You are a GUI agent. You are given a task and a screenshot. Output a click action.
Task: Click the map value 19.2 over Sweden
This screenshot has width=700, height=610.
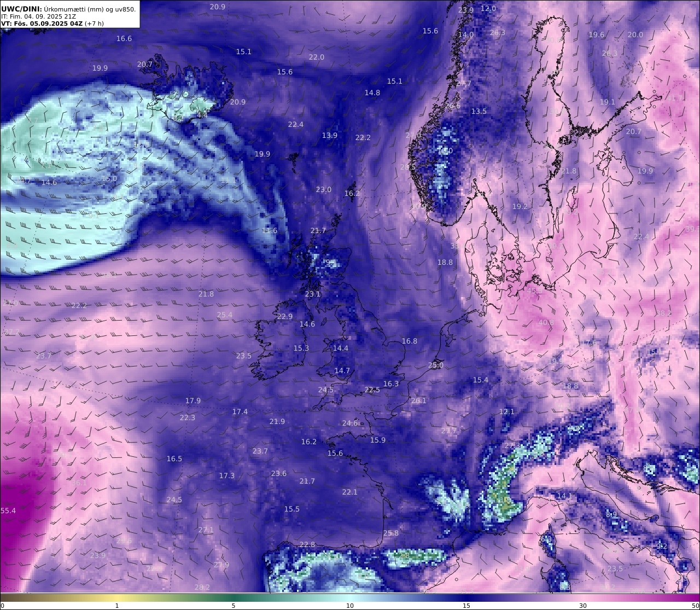(x=520, y=207)
